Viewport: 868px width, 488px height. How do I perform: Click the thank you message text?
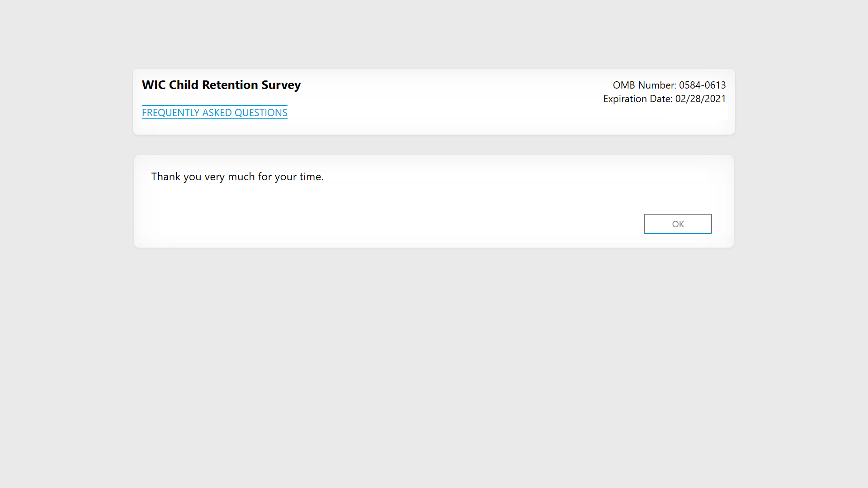click(x=237, y=177)
